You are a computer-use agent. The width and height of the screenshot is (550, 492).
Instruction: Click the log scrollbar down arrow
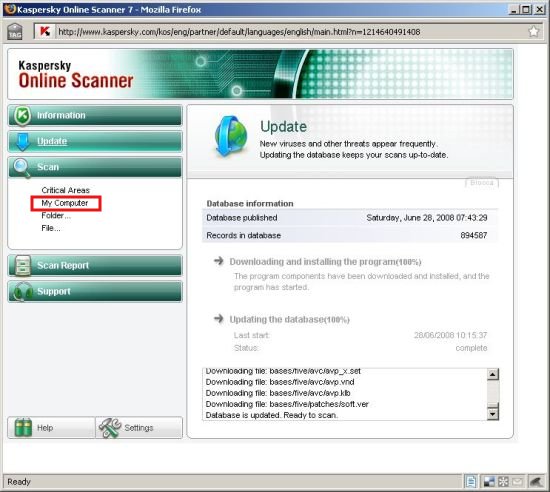tap(493, 414)
